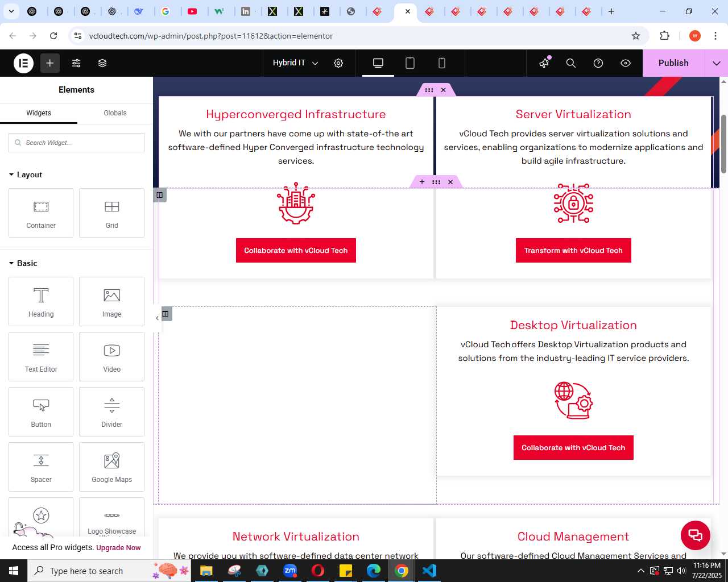The width and height of the screenshot is (728, 582).
Task: Delete top container via handle X
Action: pyautogui.click(x=444, y=90)
